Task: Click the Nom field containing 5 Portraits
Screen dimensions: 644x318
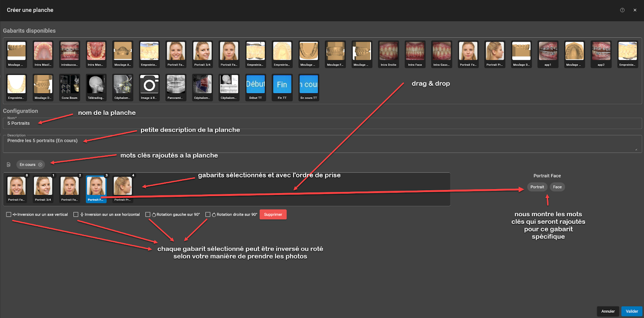Action: tap(322, 123)
